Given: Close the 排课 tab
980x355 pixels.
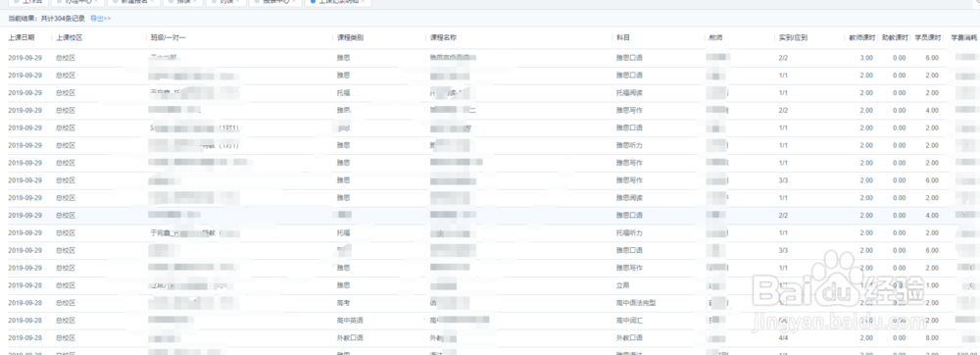Looking at the screenshot, I should coord(196,2).
